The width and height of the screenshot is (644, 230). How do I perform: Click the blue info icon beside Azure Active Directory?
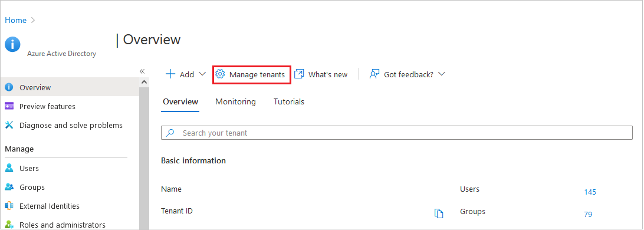[x=12, y=44]
